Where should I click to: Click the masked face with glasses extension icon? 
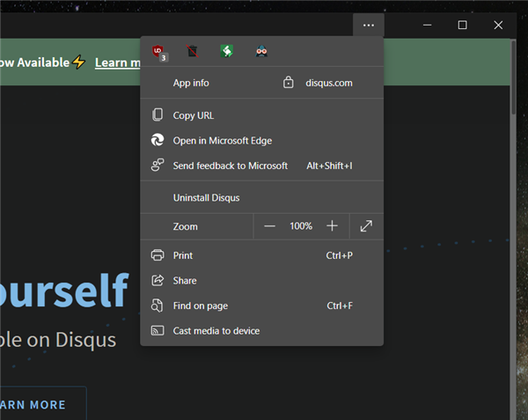point(261,52)
